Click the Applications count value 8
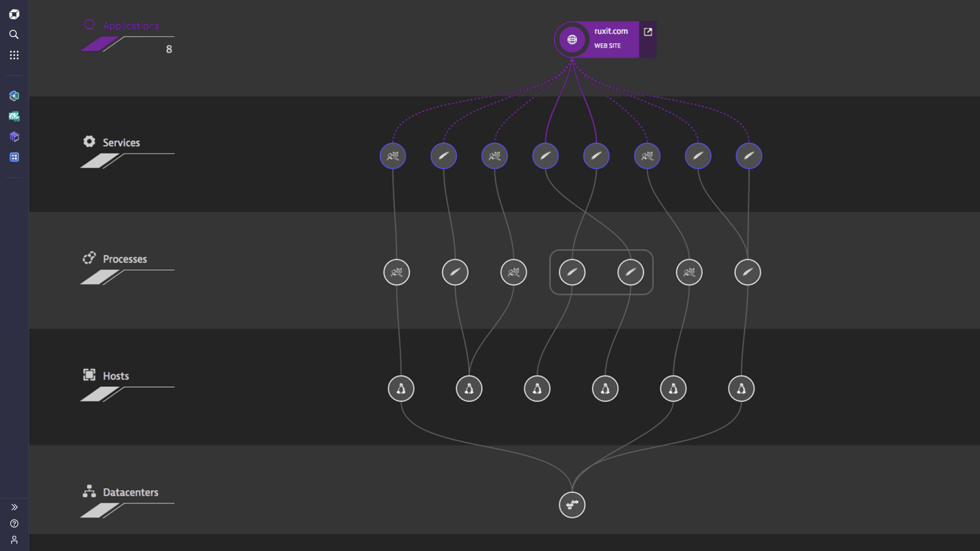 [x=169, y=49]
